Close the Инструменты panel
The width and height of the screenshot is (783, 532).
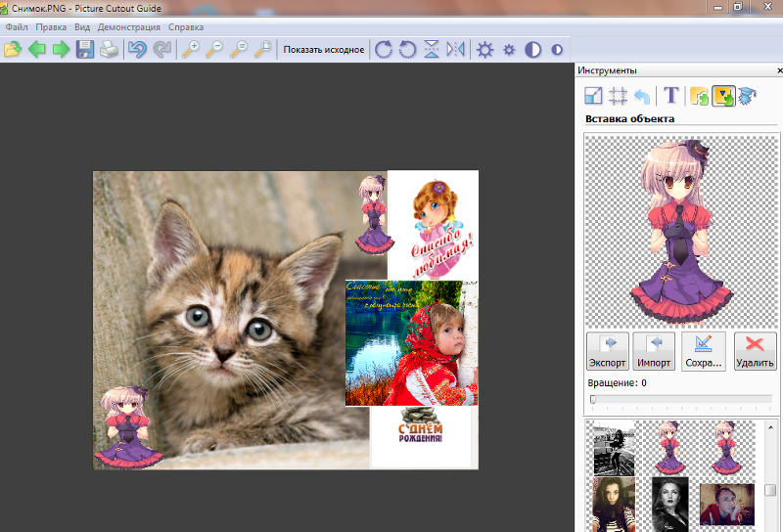779,70
